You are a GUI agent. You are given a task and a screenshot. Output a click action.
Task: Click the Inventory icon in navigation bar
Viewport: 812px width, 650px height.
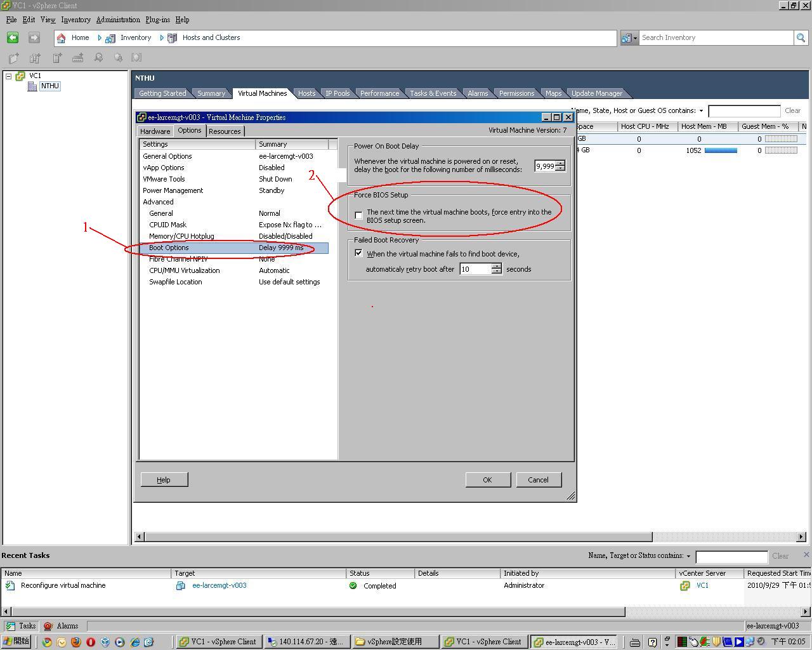click(110, 38)
